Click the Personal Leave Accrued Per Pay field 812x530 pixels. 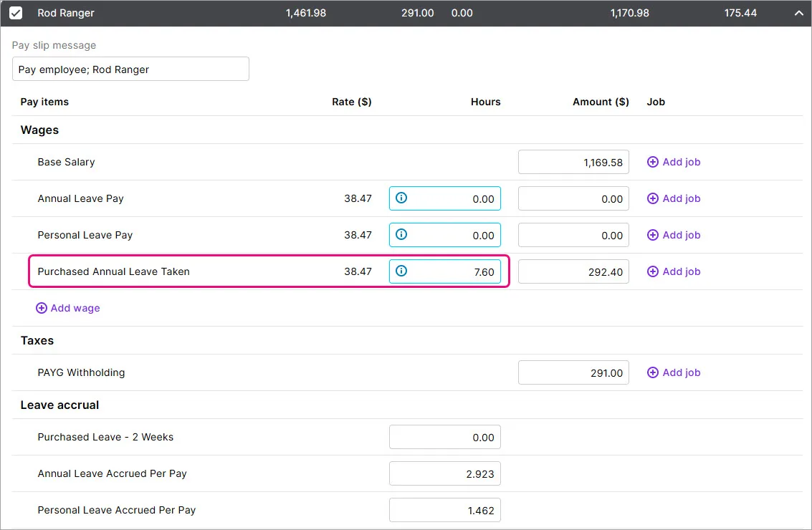pos(444,510)
